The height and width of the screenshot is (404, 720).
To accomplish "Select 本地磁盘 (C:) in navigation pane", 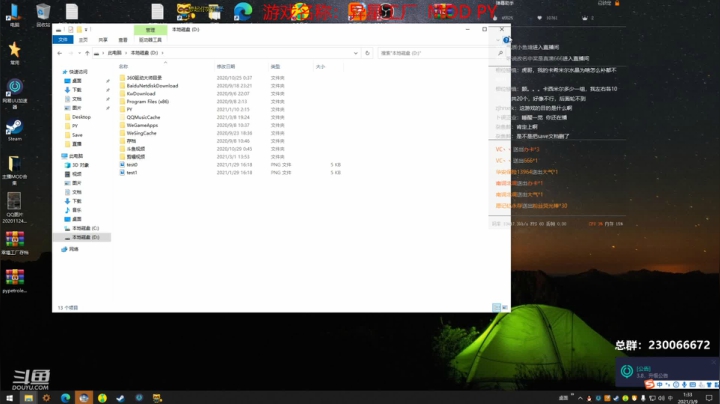I will click(85, 228).
